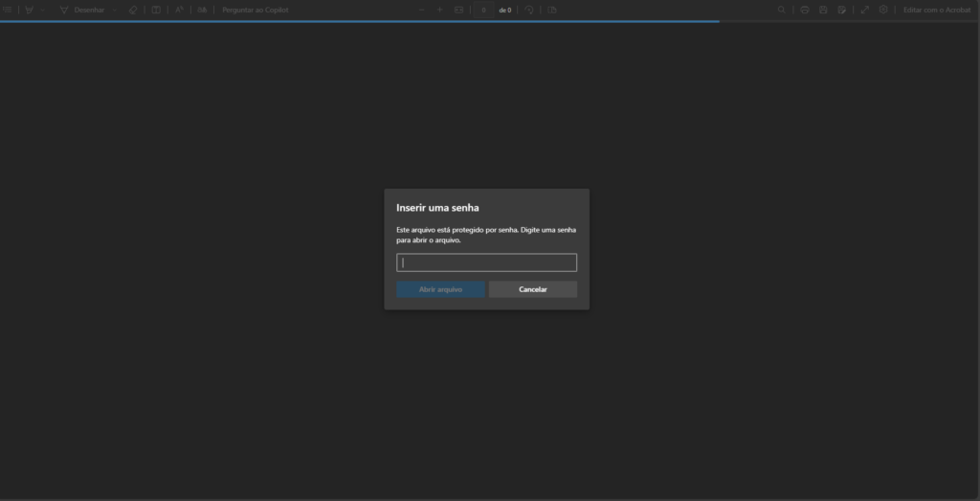Select the eraser tool

(x=132, y=10)
